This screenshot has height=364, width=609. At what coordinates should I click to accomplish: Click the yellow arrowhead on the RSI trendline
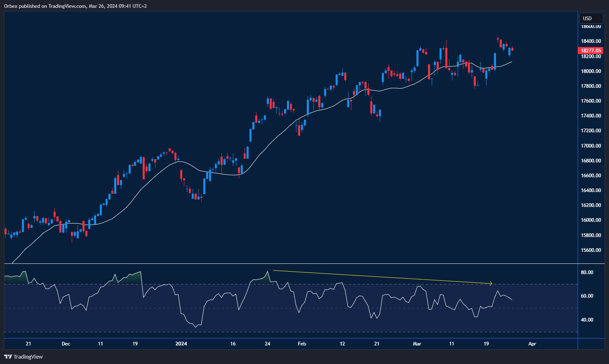tap(491, 284)
